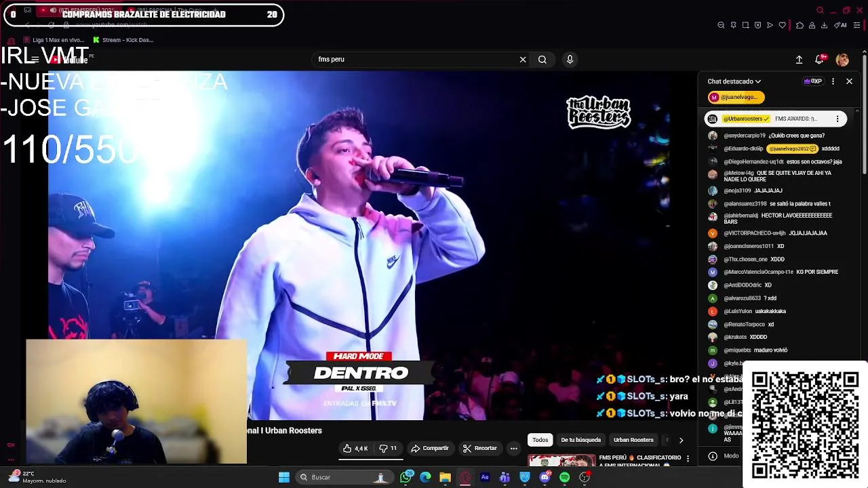Click the heart bookmark icon
This screenshot has height=488, width=868.
782,25
